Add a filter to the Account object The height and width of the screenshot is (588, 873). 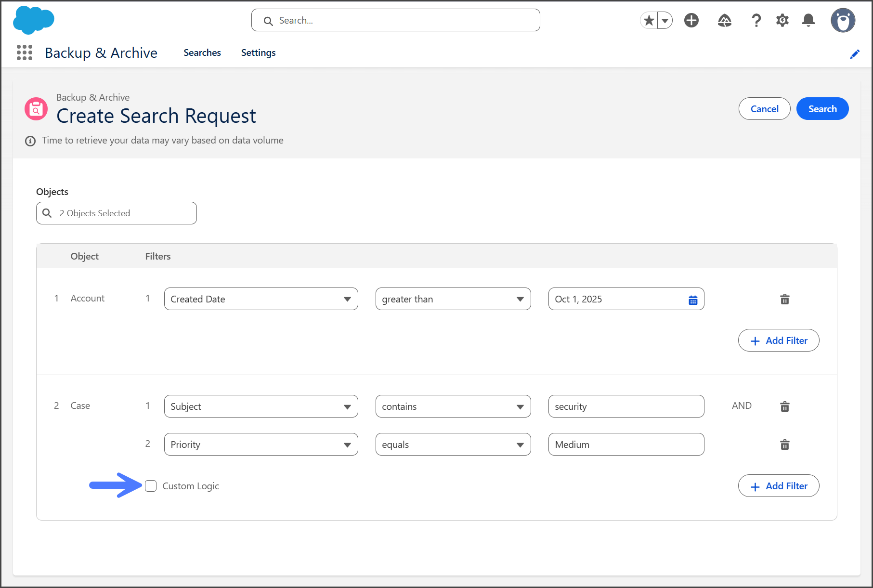778,340
